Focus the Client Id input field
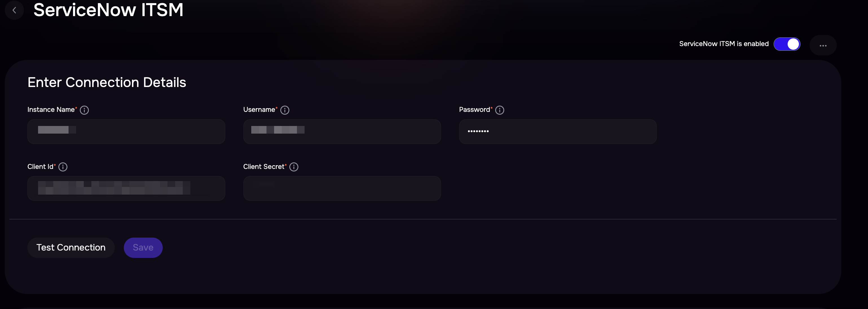868x309 pixels. pos(126,188)
